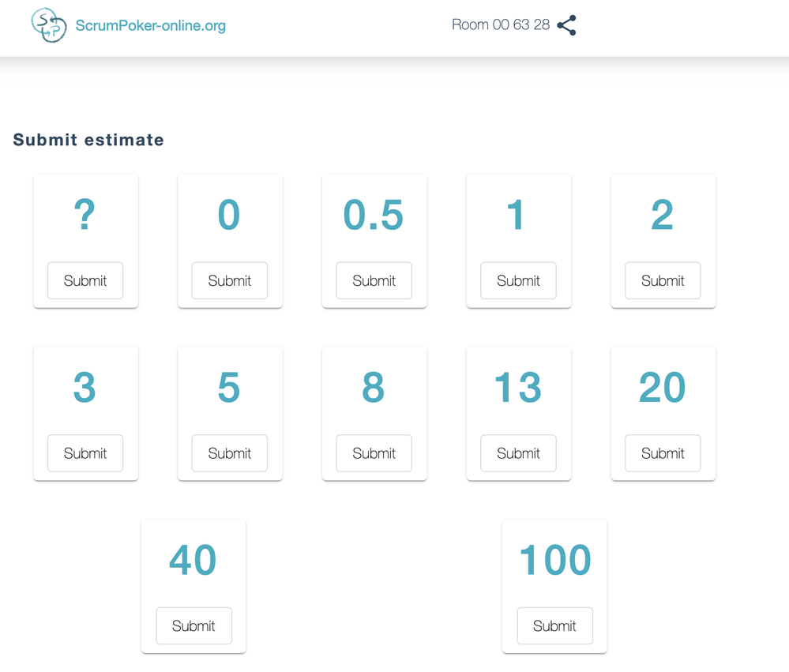
Task: Submit the 8 estimate
Action: 374,453
